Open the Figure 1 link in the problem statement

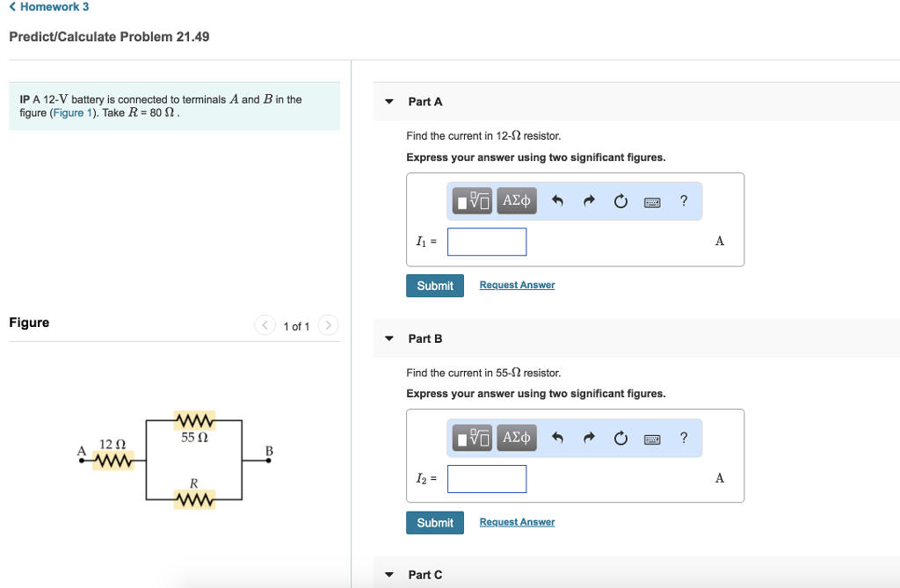[x=72, y=113]
